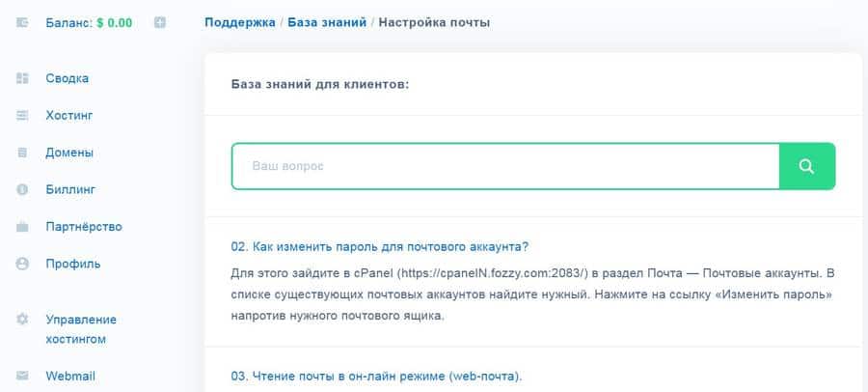Click the Webmail envelope icon
Viewport: 868px width, 392px height.
(22, 376)
